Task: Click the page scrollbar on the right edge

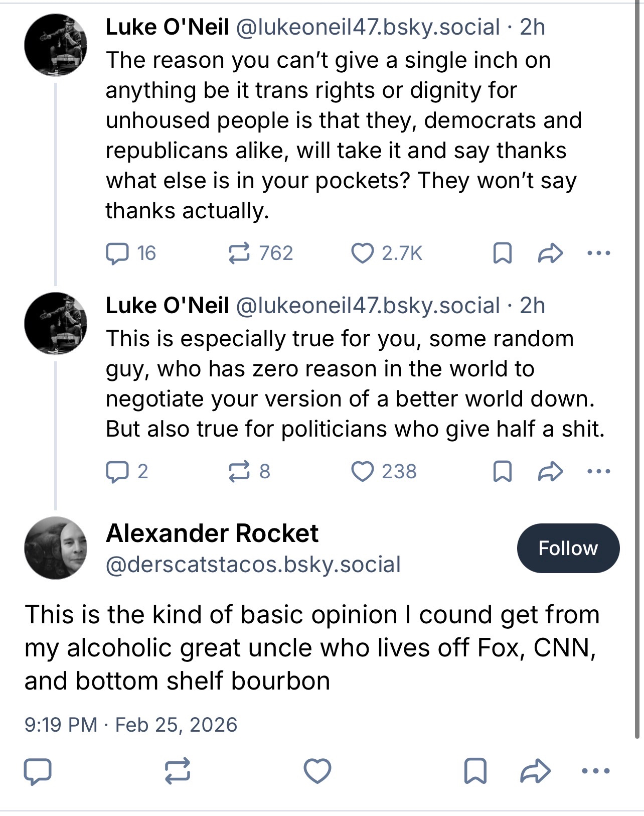Action: [638, 351]
